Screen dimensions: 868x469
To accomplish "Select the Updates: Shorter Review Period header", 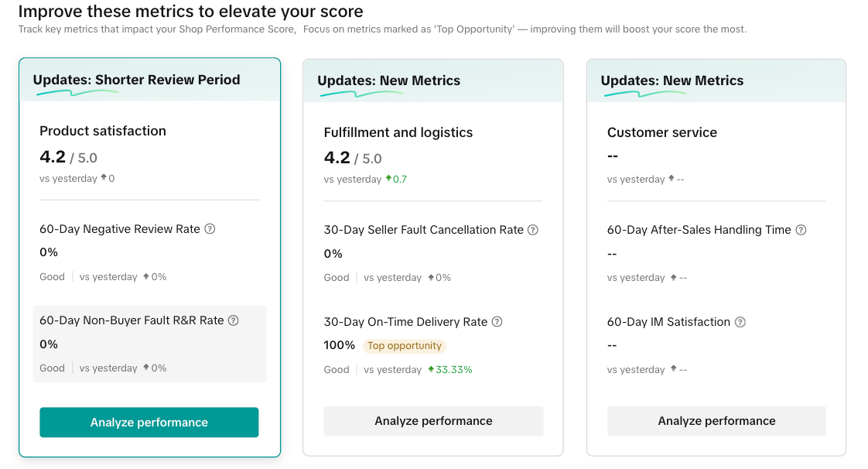I will pyautogui.click(x=136, y=80).
